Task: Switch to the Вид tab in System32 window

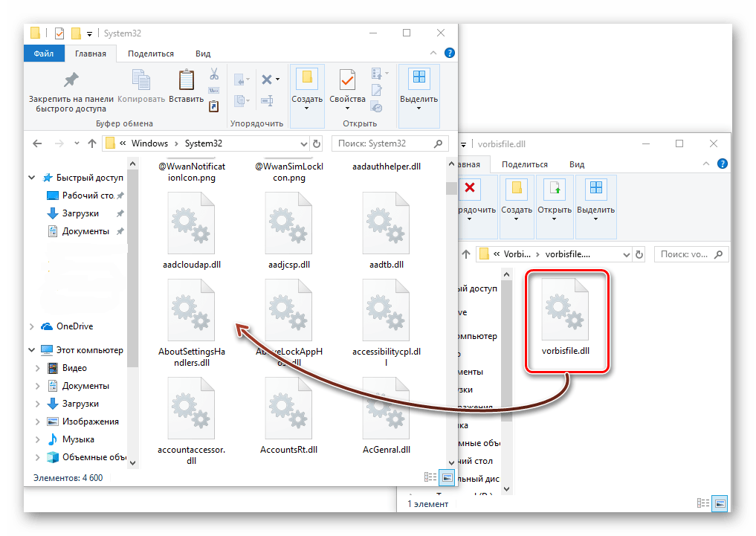Action: (x=203, y=54)
